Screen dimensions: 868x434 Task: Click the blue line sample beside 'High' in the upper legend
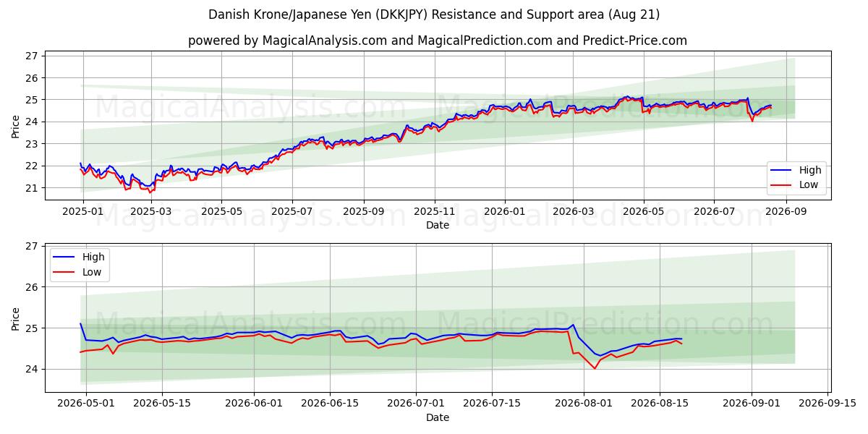tap(780, 171)
